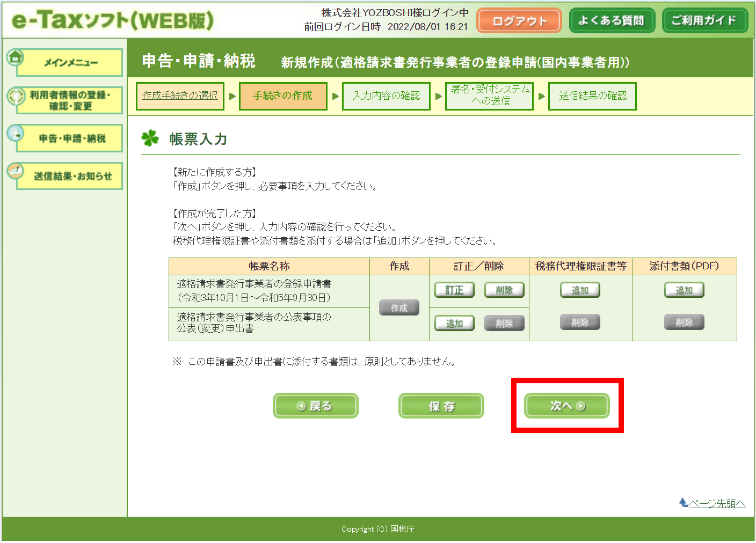
Task: Click the 帳票名称 column header
Action: pyautogui.click(x=269, y=266)
